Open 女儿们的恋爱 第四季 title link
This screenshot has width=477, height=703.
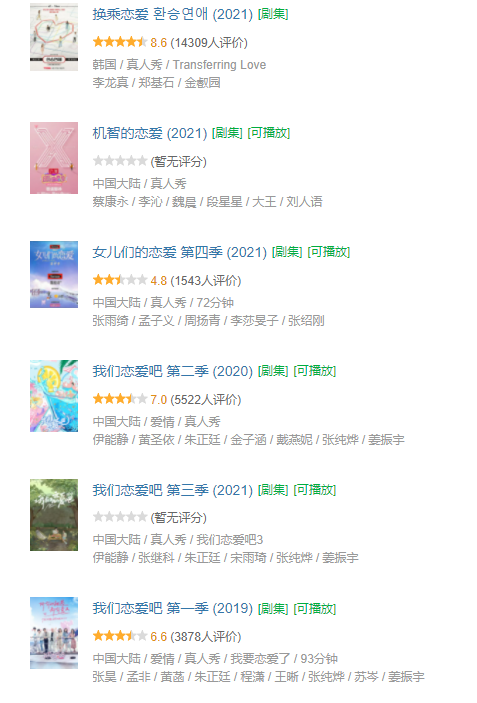(x=180, y=252)
